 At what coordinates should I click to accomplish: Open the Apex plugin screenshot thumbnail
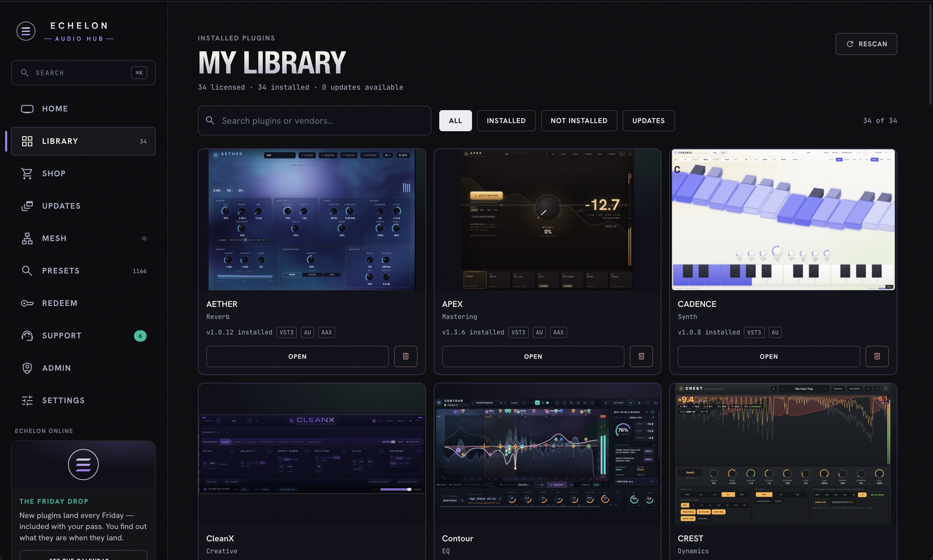click(x=548, y=220)
